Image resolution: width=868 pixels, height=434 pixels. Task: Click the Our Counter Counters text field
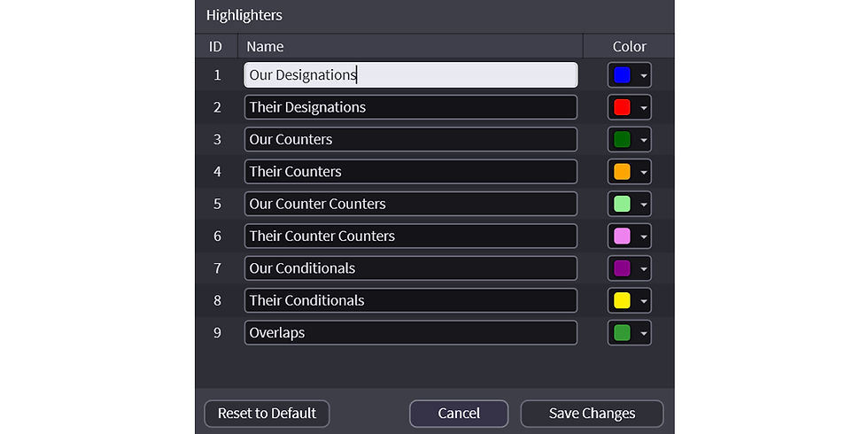[411, 204]
